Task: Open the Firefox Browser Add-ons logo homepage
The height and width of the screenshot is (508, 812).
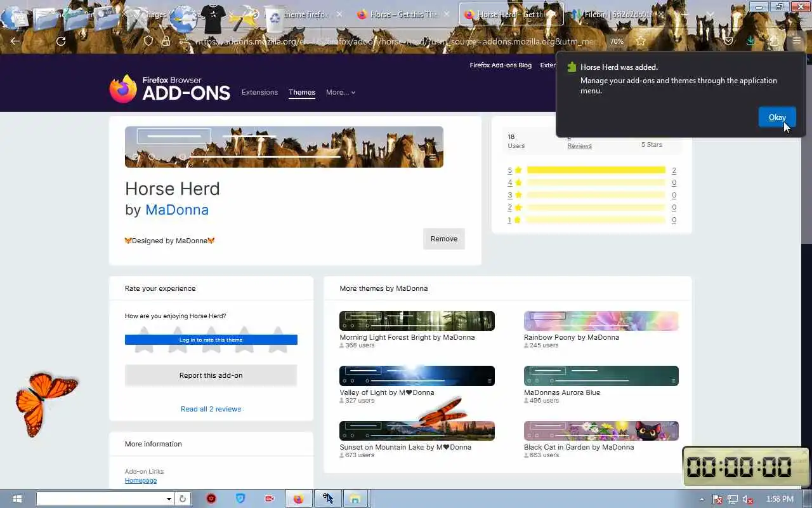Action: pos(169,88)
